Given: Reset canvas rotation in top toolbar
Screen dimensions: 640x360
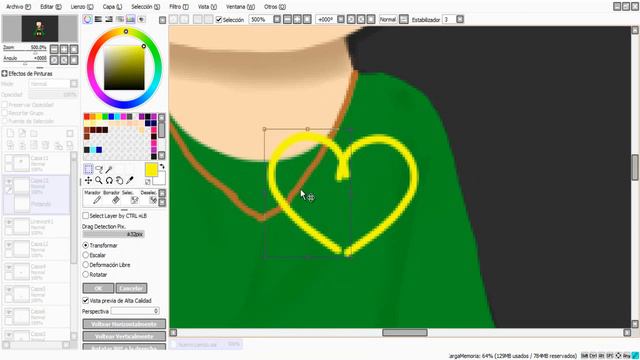Looking at the screenshot, I should click(x=371, y=19).
